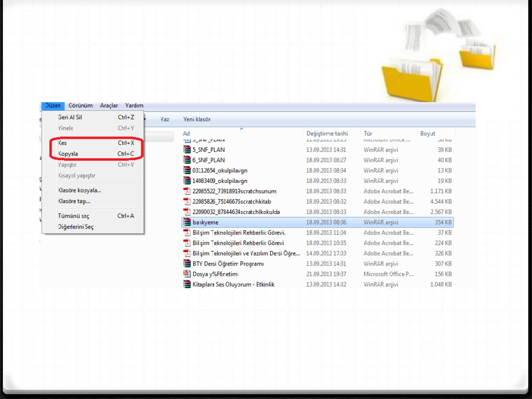Open the Düzen menu
The height and width of the screenshot is (399, 532).
point(53,106)
